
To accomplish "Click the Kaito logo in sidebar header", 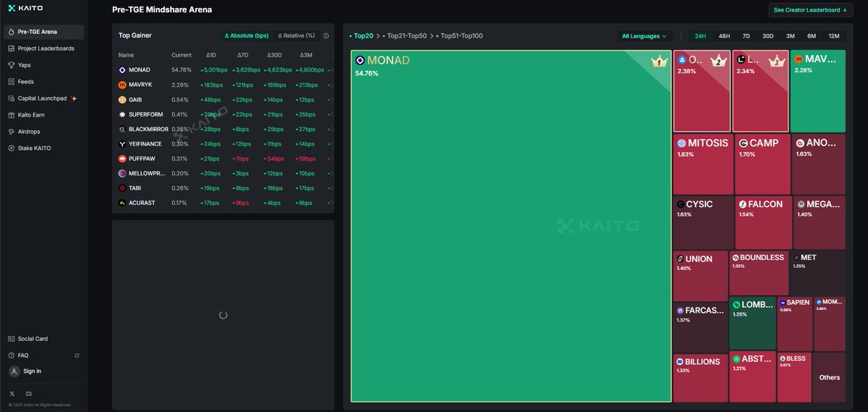I will click(25, 8).
